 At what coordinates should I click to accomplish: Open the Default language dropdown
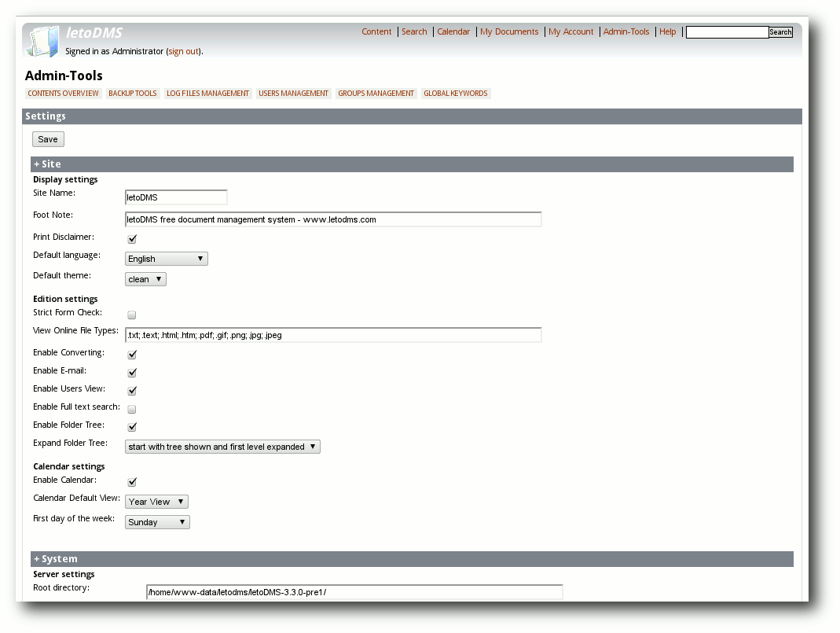click(x=166, y=259)
